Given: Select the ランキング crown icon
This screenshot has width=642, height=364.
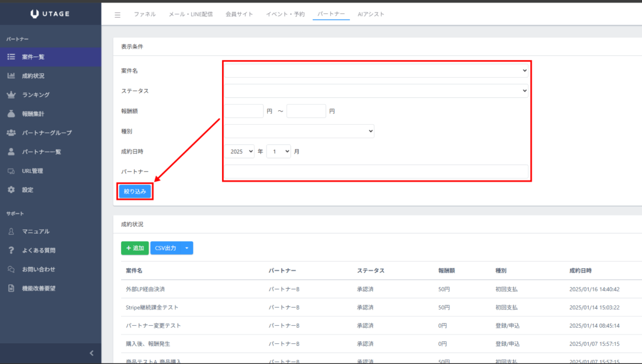Looking at the screenshot, I should point(11,95).
